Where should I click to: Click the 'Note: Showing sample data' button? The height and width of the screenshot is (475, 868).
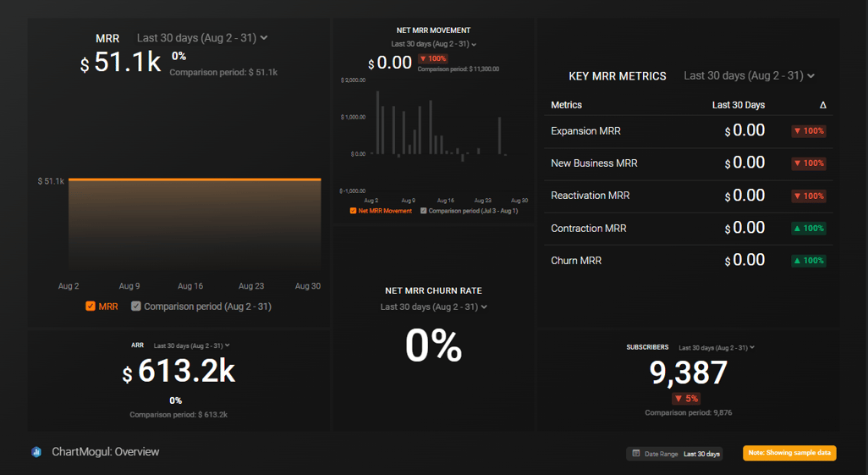[x=789, y=453]
